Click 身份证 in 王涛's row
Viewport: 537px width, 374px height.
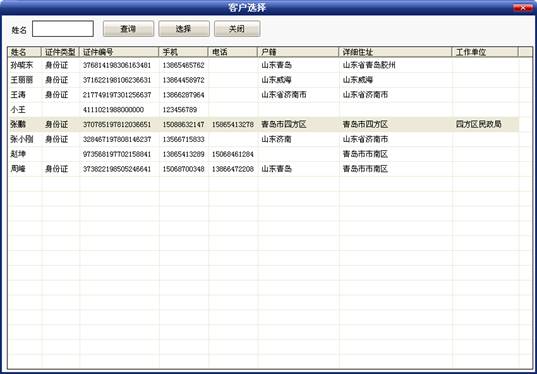pyautogui.click(x=57, y=95)
